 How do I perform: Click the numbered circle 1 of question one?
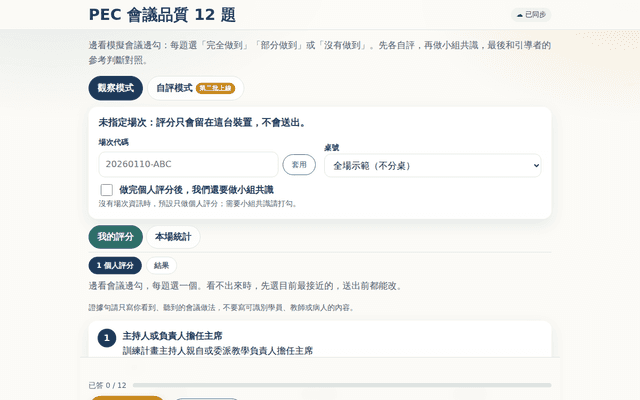(x=107, y=338)
